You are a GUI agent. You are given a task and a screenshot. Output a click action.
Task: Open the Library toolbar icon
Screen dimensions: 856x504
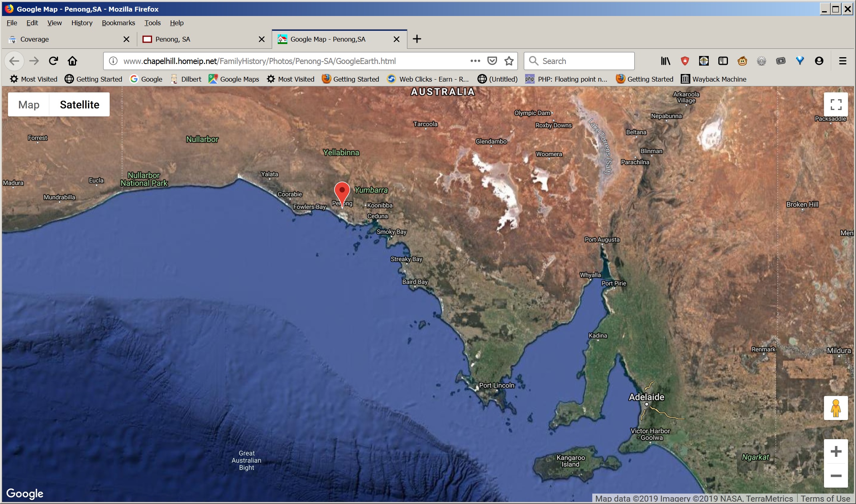665,61
